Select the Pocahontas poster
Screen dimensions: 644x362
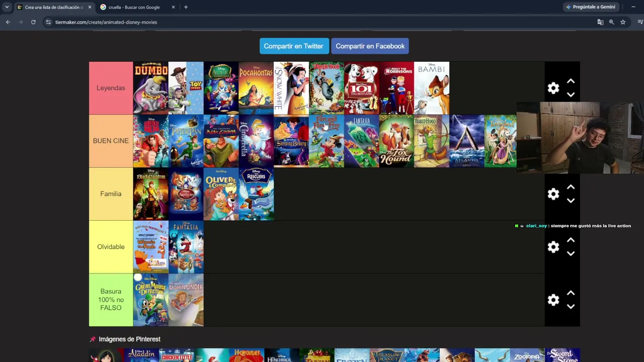[x=256, y=88]
